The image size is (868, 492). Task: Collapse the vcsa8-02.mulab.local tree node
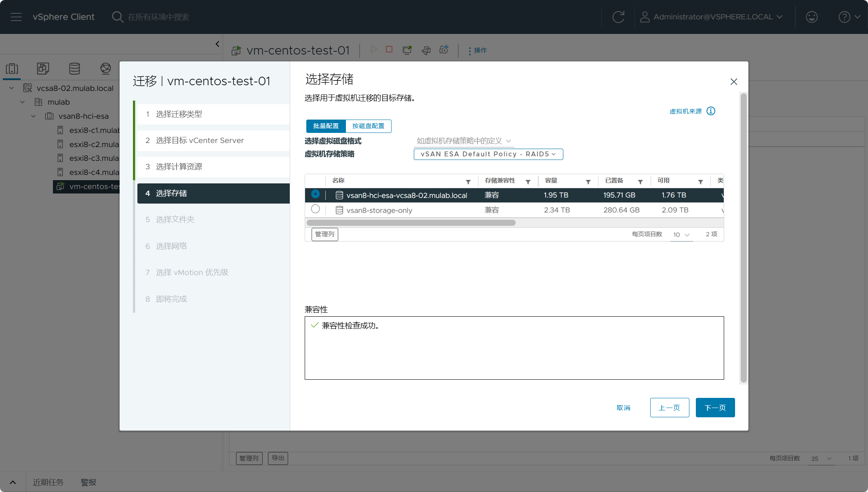click(12, 88)
